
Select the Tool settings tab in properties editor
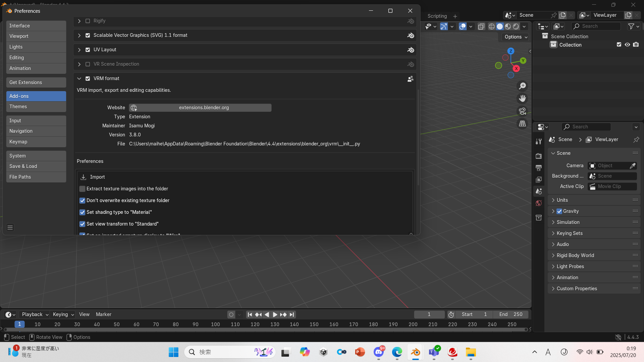click(x=539, y=141)
